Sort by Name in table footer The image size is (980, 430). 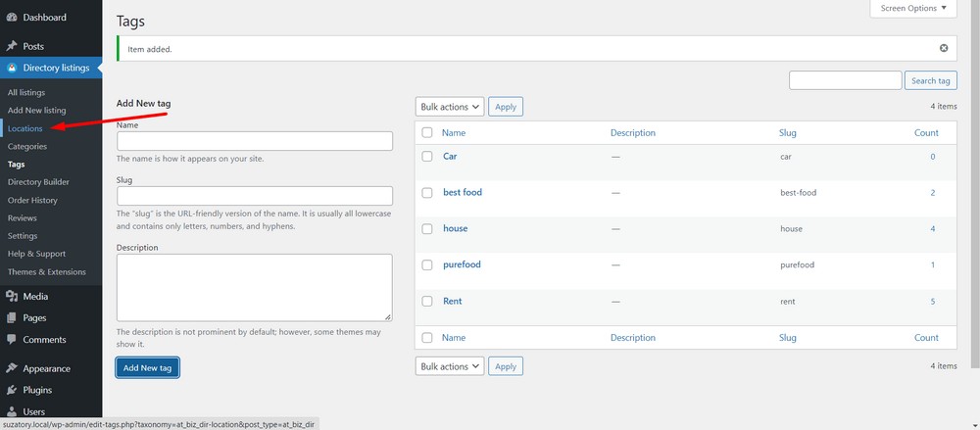[454, 338]
